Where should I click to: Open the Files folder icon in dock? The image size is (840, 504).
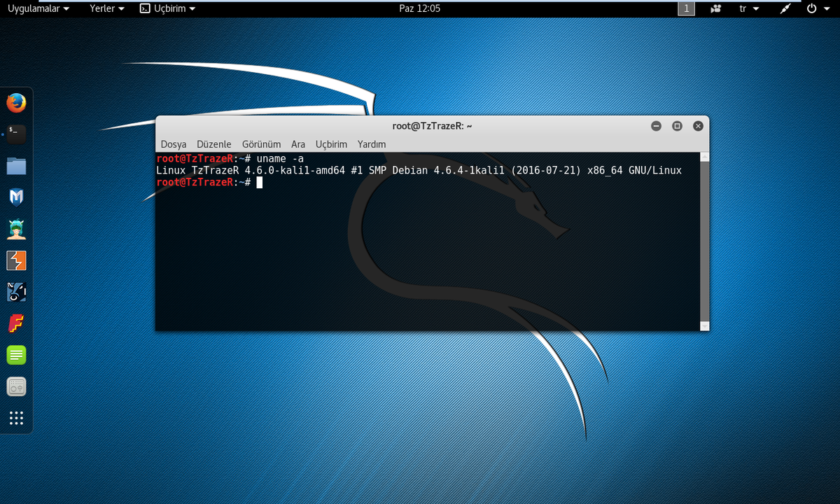pyautogui.click(x=16, y=166)
